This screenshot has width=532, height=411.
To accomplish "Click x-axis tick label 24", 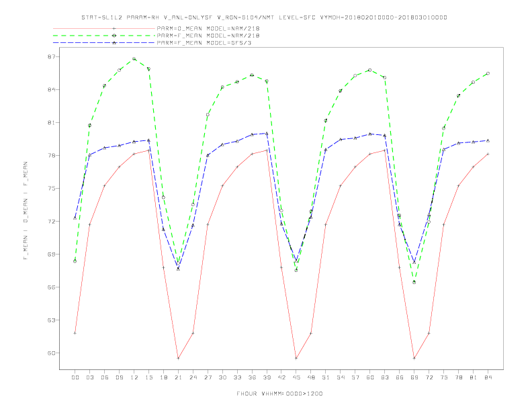I will point(193,377).
